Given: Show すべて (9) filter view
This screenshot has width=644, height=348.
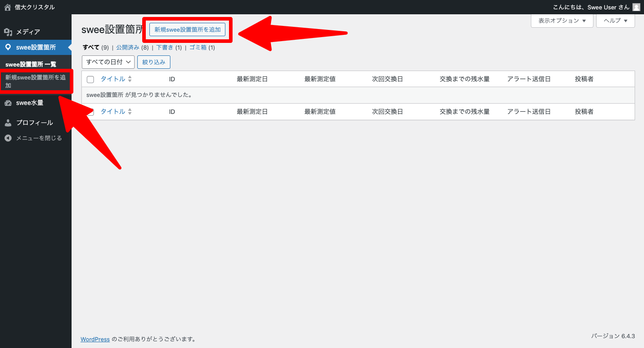Looking at the screenshot, I should coord(96,47).
